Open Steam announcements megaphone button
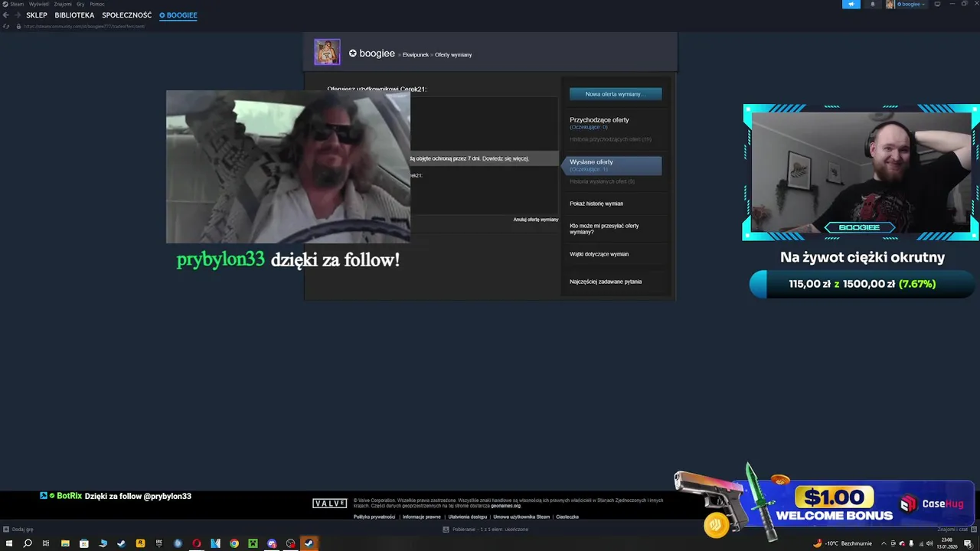 coord(851,4)
